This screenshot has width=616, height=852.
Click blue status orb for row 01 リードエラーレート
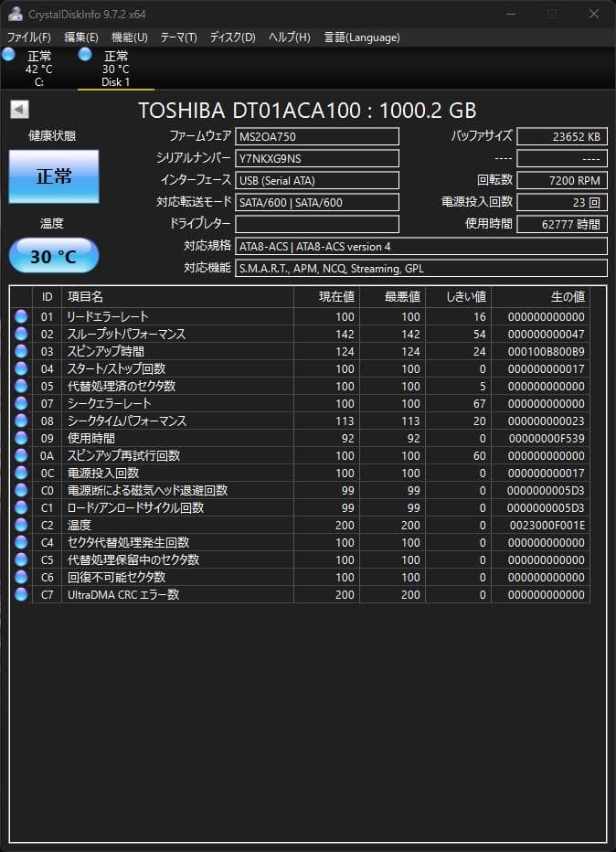(21, 316)
